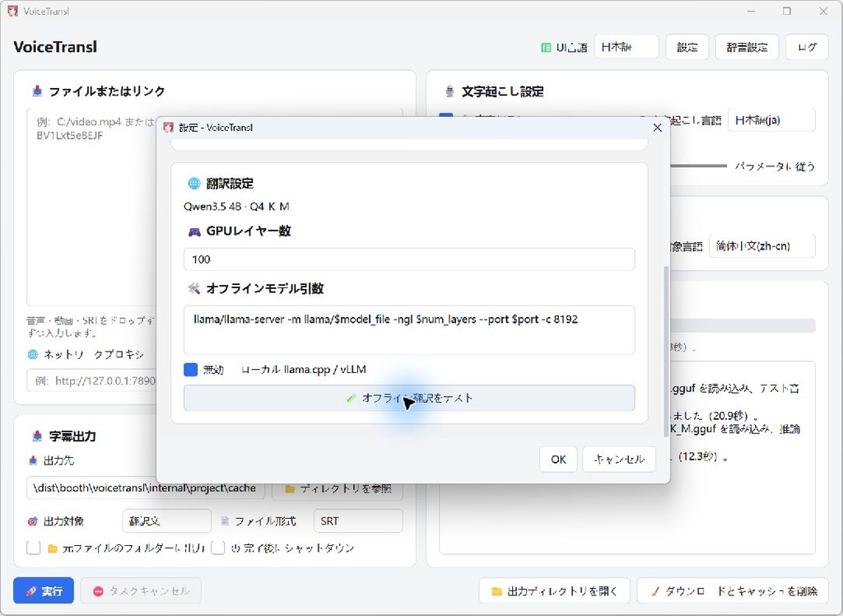The width and height of the screenshot is (843, 616).
Task: Click the パラメータに従う label
Action: pyautogui.click(x=775, y=166)
